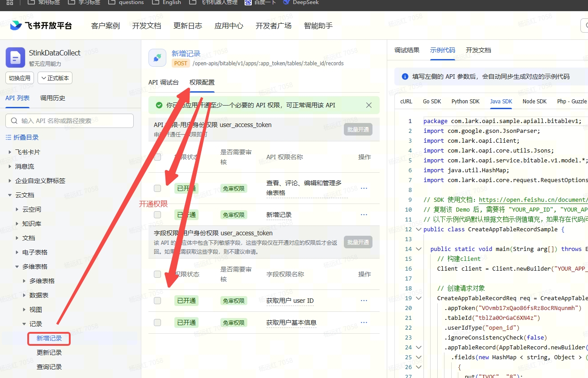Open 更新日志 in the top navigation
The height and width of the screenshot is (378, 588).
point(188,25)
